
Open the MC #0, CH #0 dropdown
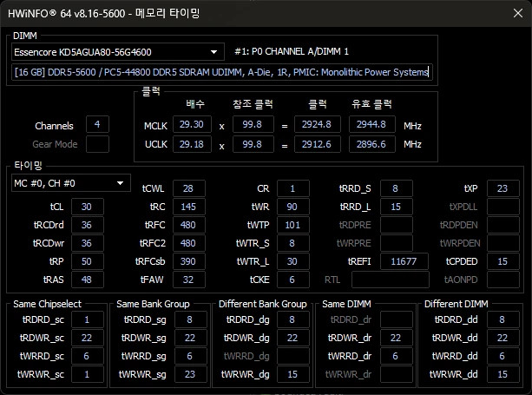pos(71,183)
